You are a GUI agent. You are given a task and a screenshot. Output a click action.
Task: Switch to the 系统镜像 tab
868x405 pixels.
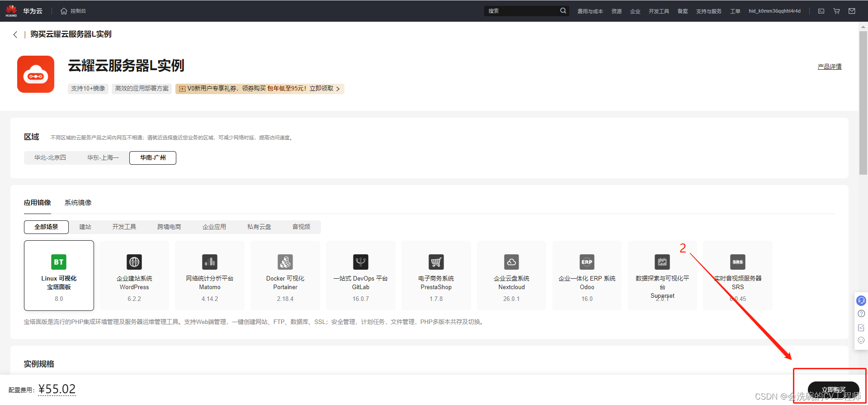click(78, 203)
